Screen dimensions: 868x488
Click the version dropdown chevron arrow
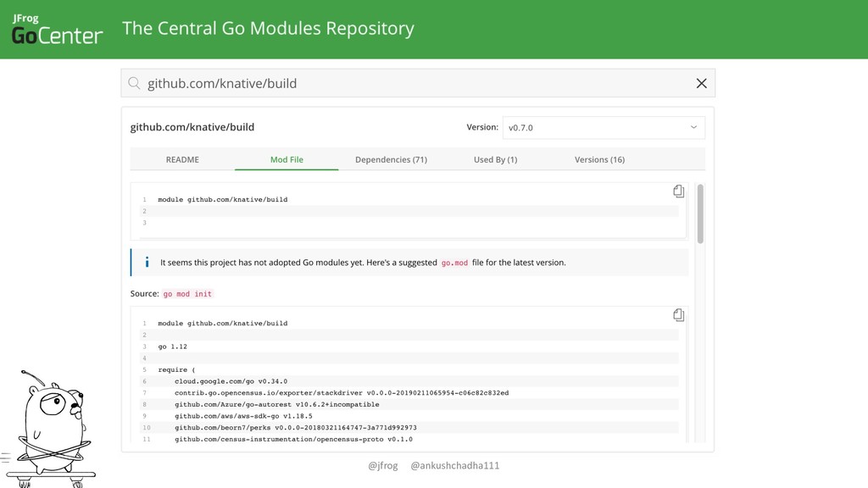(693, 127)
